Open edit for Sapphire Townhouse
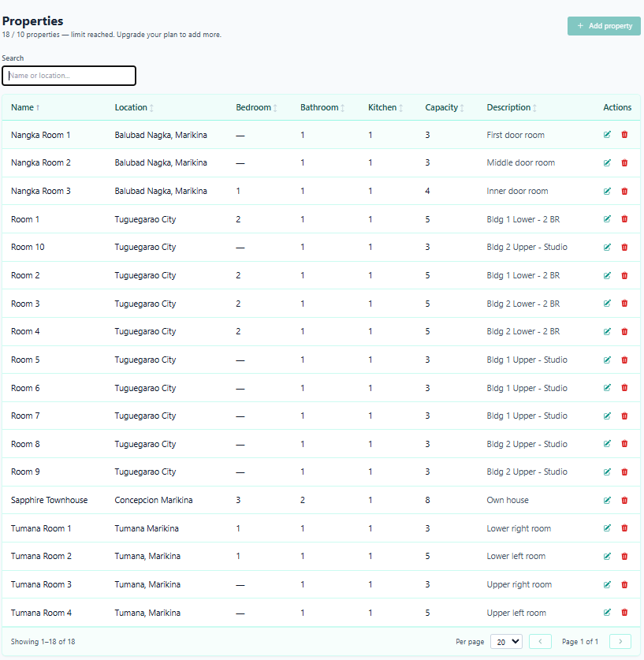 607,500
